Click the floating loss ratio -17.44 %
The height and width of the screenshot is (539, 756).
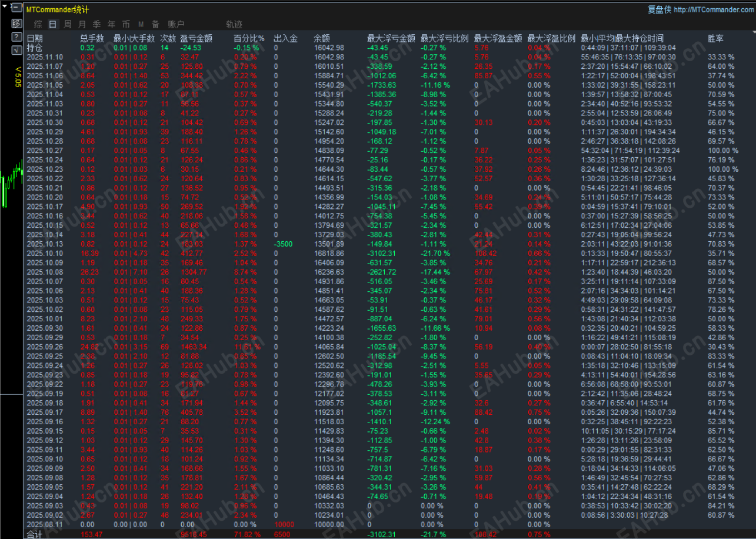[435, 272]
